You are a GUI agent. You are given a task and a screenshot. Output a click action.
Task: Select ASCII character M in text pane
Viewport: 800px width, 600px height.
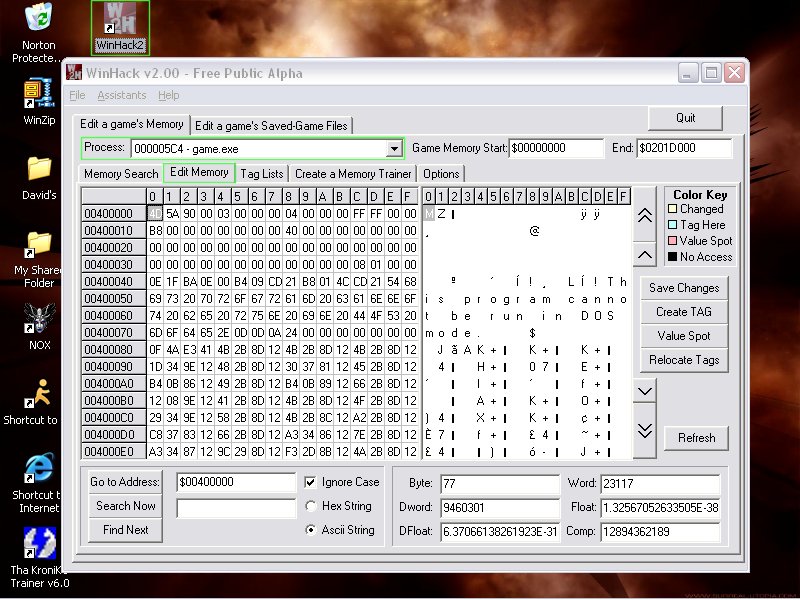click(429, 214)
